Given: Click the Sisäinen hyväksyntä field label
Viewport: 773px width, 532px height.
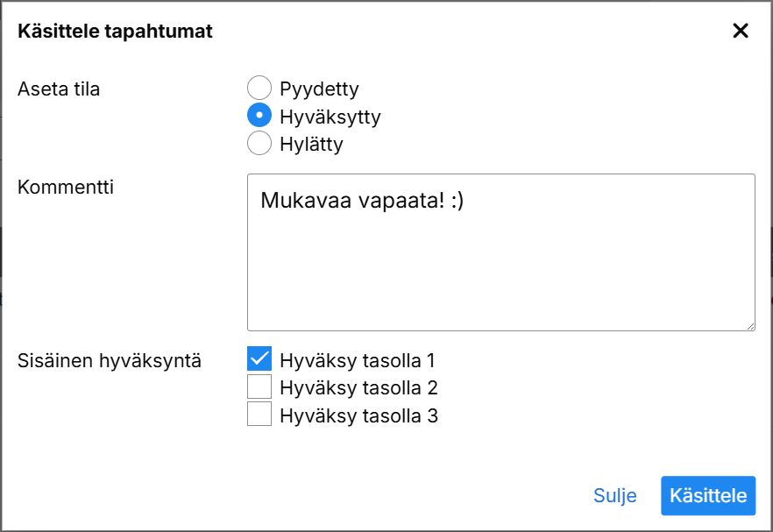Looking at the screenshot, I should point(110,360).
